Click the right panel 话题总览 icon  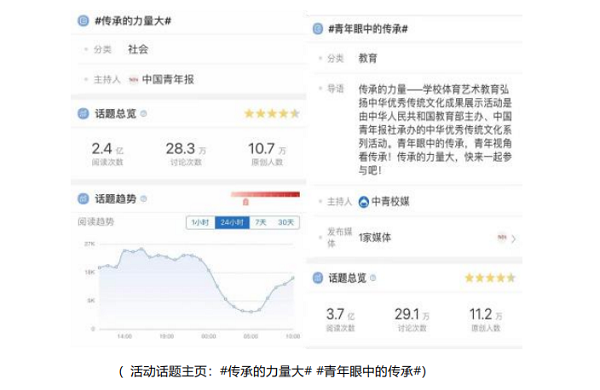click(x=318, y=278)
